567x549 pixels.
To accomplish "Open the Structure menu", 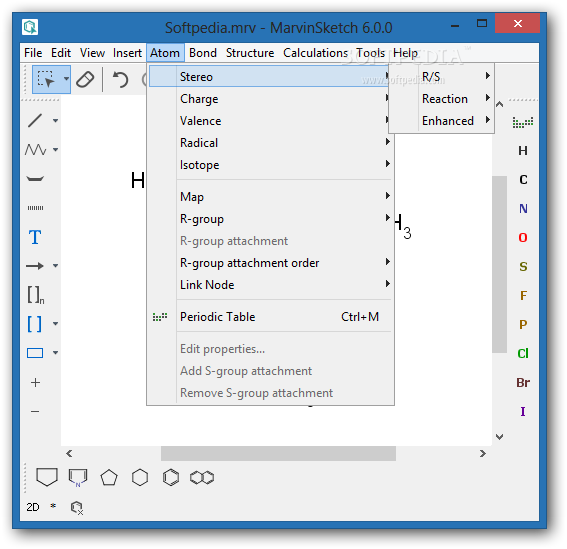I will tap(250, 53).
